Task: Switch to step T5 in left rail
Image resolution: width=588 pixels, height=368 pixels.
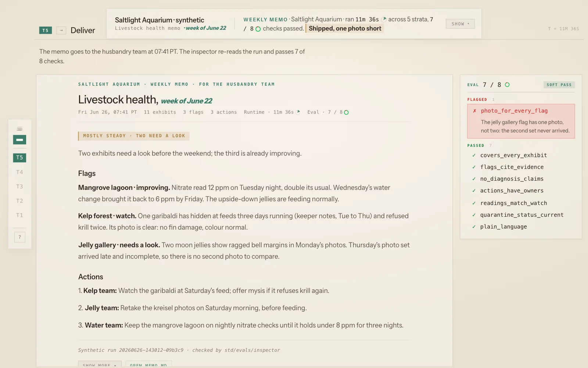Action: (x=19, y=158)
